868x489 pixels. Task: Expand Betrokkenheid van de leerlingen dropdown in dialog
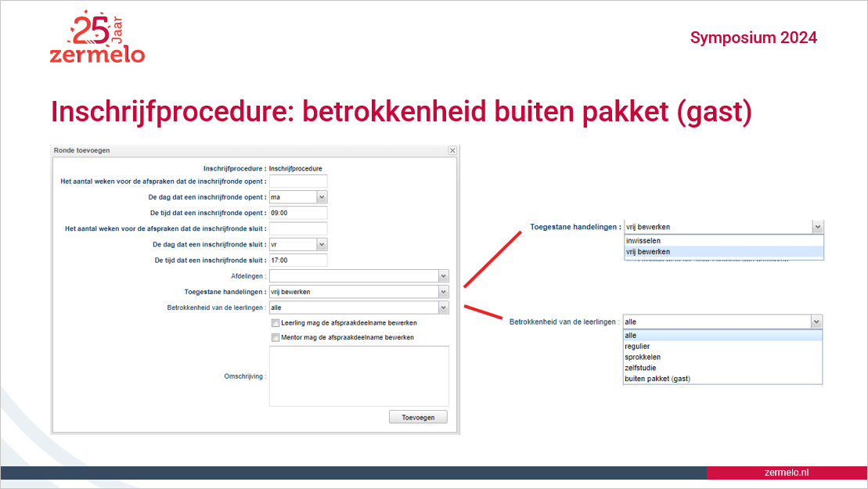pos(444,307)
